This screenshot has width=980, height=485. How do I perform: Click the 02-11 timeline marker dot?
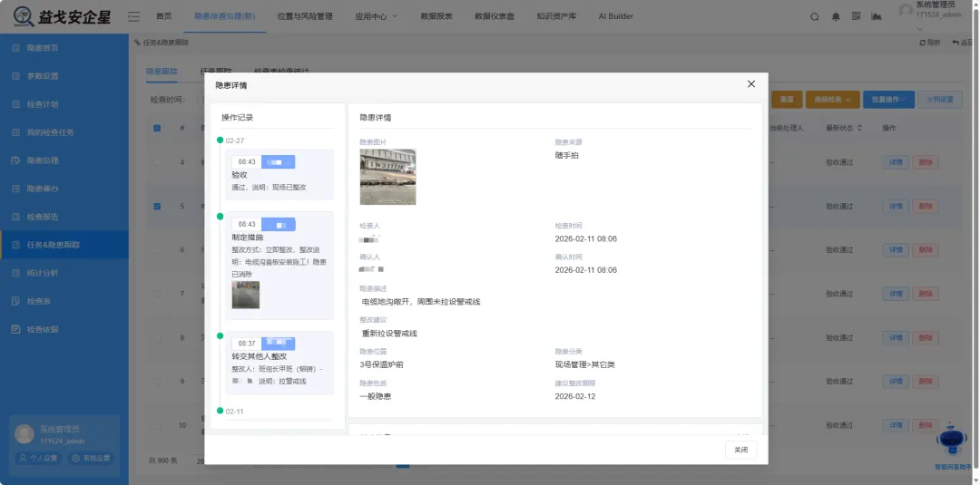(220, 411)
